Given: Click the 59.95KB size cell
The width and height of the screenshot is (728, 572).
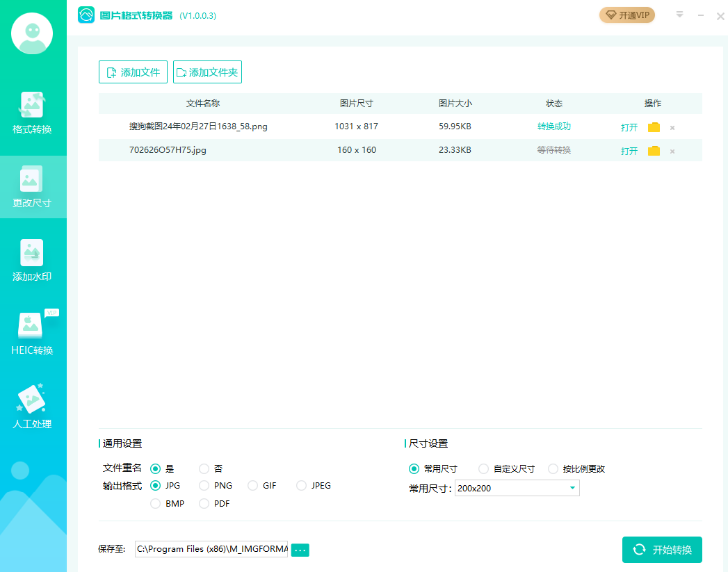Looking at the screenshot, I should coord(455,126).
